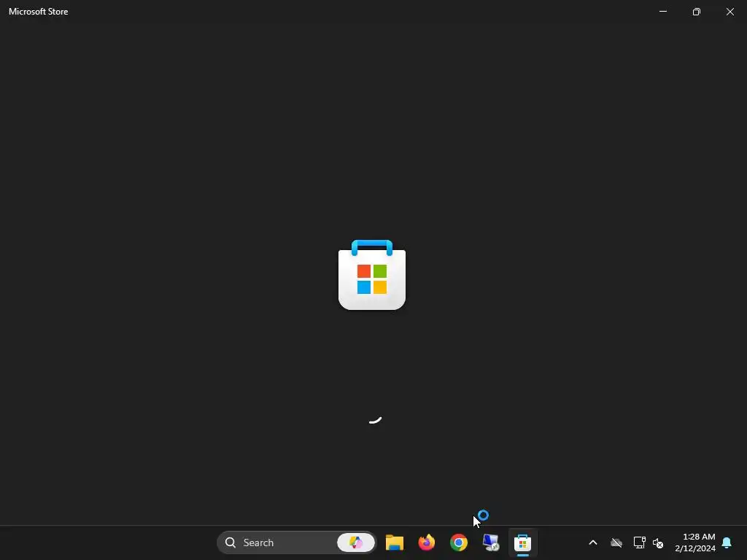Viewport: 747px width, 560px height.
Task: Open the notifications bell icon
Action: tap(727, 542)
